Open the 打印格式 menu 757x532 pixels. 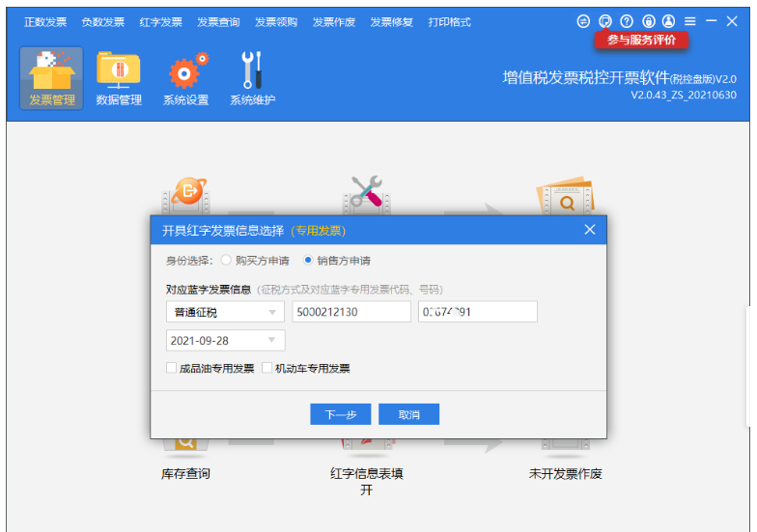click(x=449, y=22)
